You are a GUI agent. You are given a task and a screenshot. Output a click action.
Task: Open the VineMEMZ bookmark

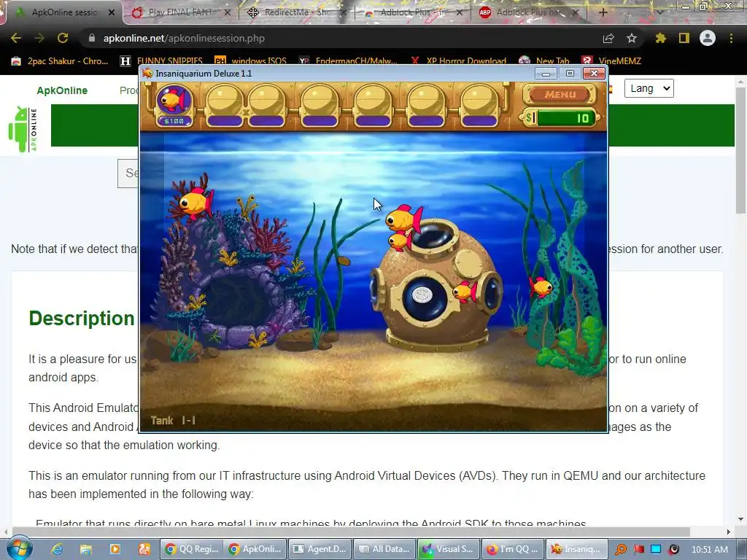(611, 61)
